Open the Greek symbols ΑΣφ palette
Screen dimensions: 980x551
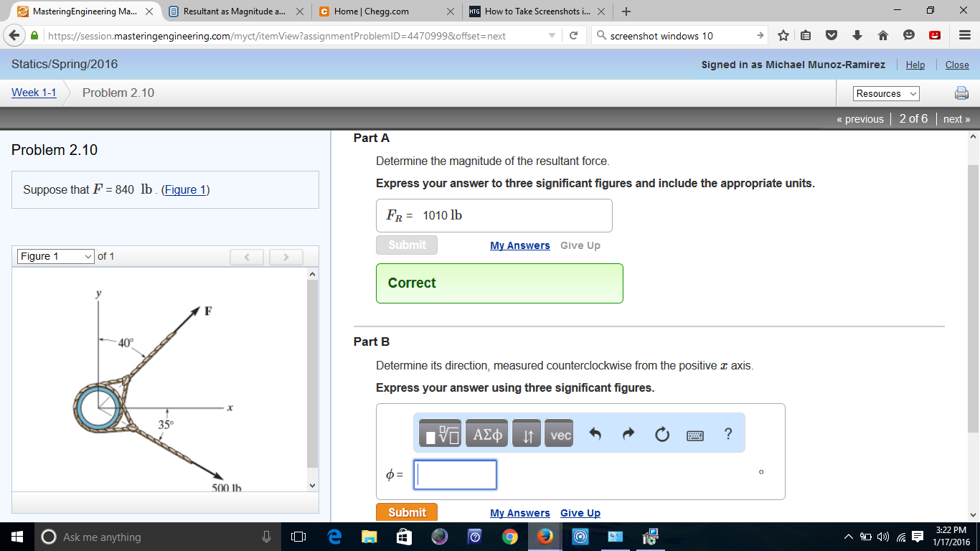[x=486, y=433]
